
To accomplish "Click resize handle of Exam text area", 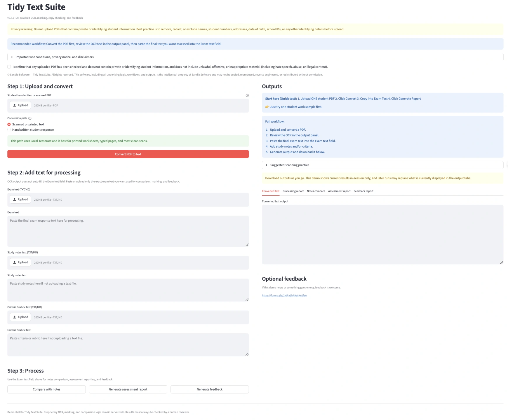I will point(247,245).
